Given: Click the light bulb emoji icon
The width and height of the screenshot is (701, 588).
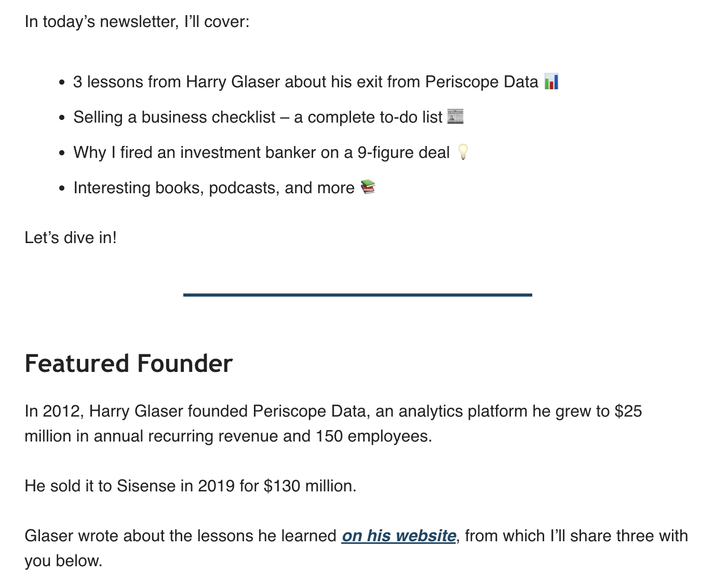Looking at the screenshot, I should tap(463, 152).
